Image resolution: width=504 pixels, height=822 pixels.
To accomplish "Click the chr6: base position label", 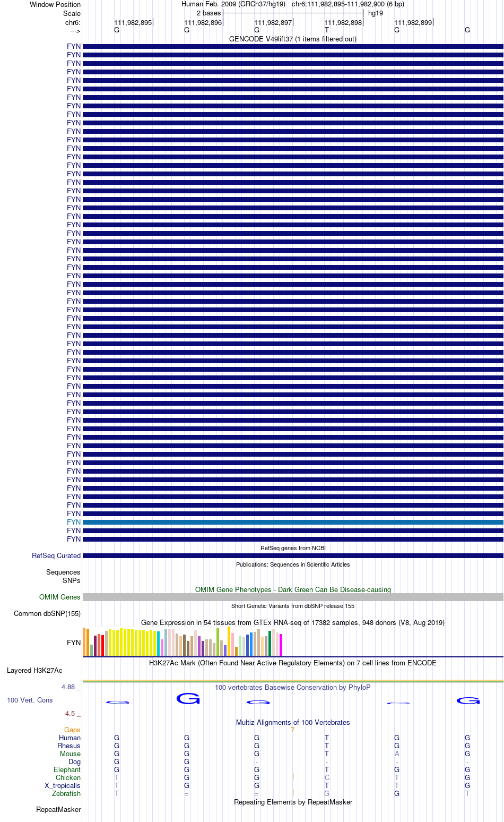I will [73, 22].
